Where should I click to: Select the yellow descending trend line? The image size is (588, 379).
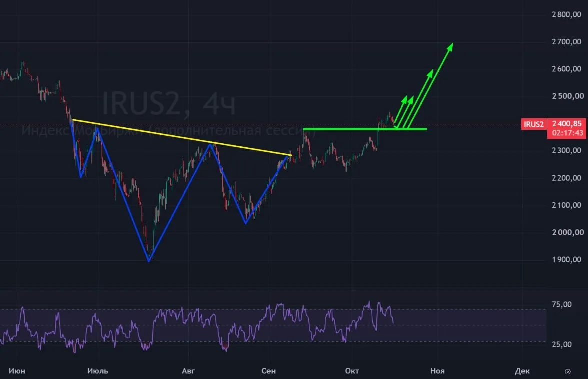tap(182, 137)
